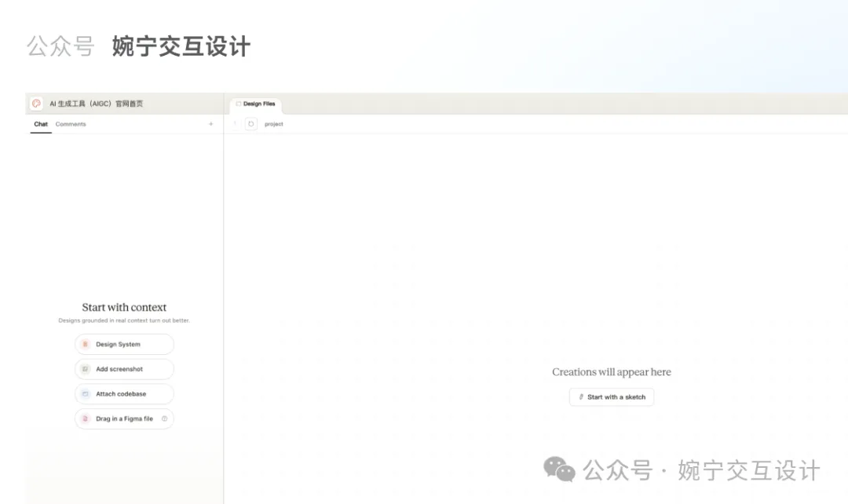Click the palette app logo icon
848x504 pixels.
click(37, 103)
